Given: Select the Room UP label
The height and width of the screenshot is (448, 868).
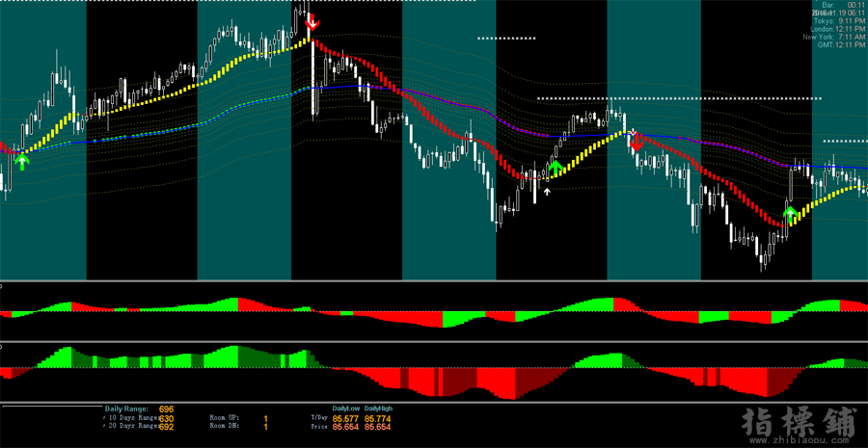Looking at the screenshot, I should pos(225,419).
